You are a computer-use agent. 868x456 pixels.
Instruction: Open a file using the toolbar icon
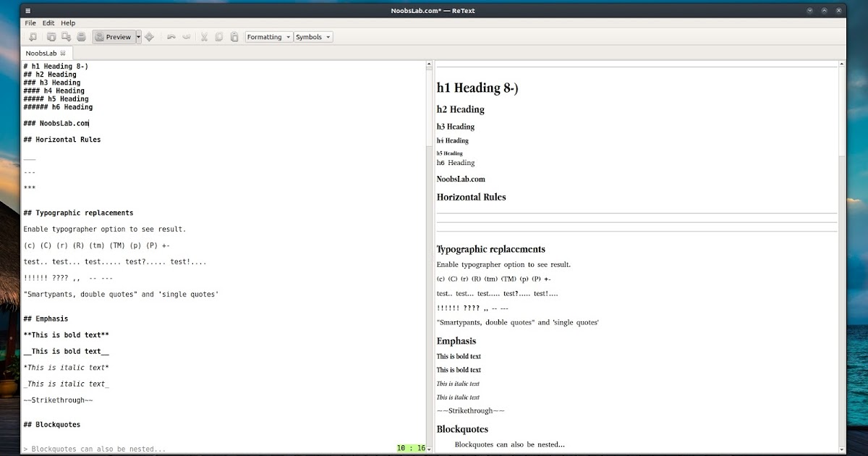(51, 36)
